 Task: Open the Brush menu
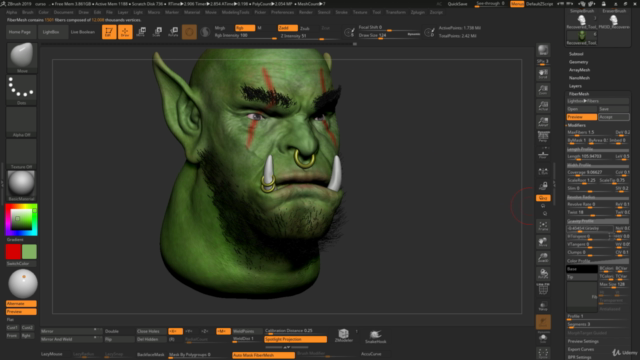[28, 12]
